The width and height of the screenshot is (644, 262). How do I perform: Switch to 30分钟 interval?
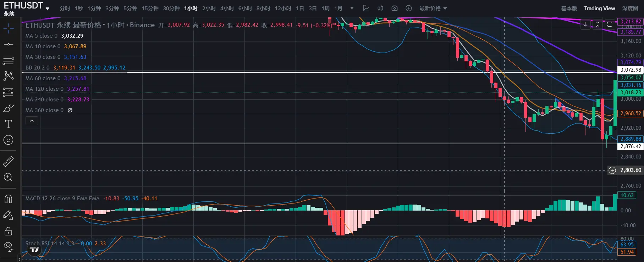pyautogui.click(x=171, y=8)
